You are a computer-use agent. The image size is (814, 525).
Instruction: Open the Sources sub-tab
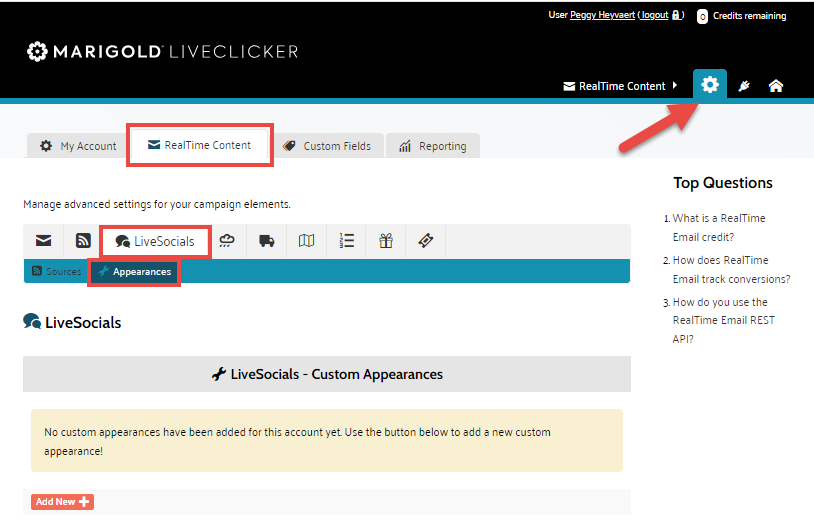(57, 272)
